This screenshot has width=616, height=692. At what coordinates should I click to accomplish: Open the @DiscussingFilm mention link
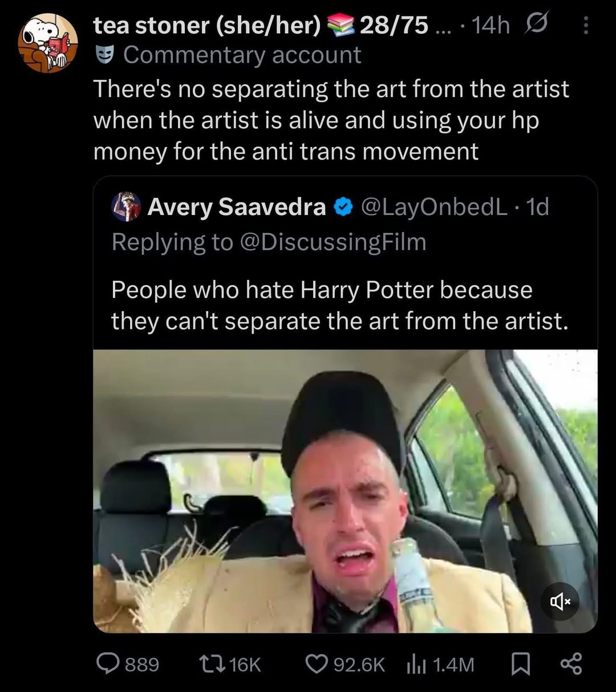point(333,242)
